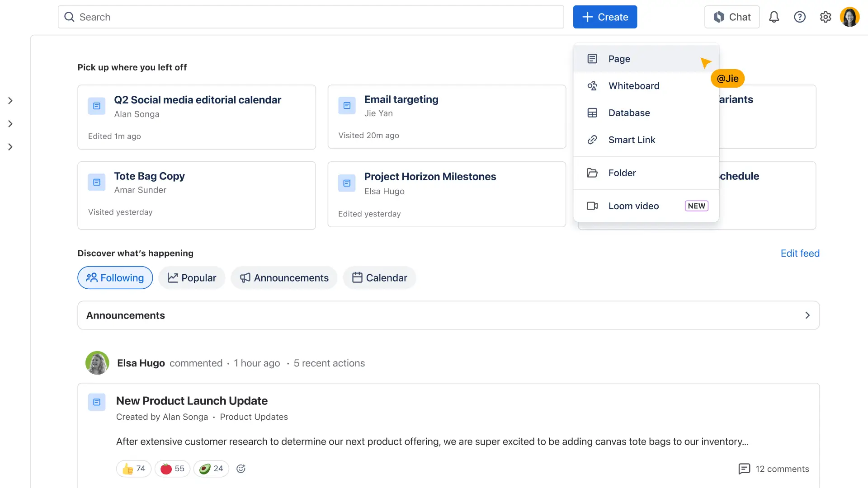Select Page from the Create menu

pyautogui.click(x=646, y=59)
